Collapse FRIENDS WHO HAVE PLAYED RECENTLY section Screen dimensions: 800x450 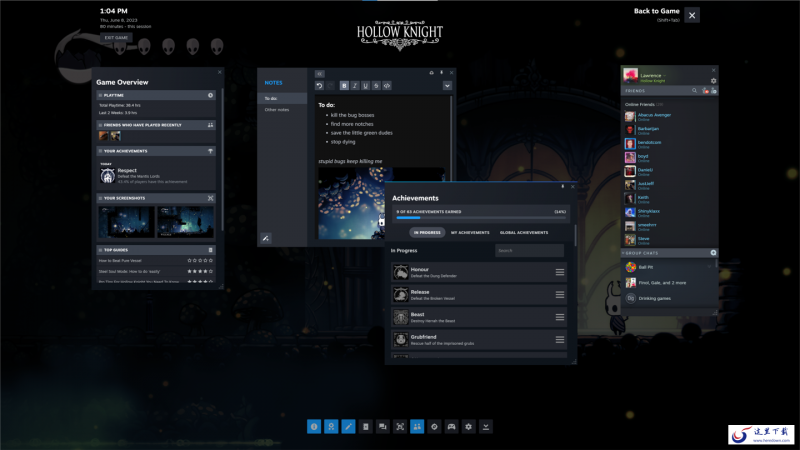click(x=101, y=125)
